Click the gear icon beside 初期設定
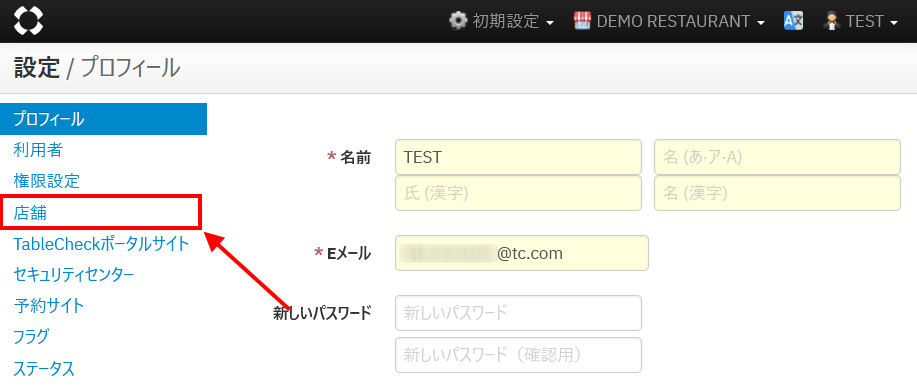 458,21
